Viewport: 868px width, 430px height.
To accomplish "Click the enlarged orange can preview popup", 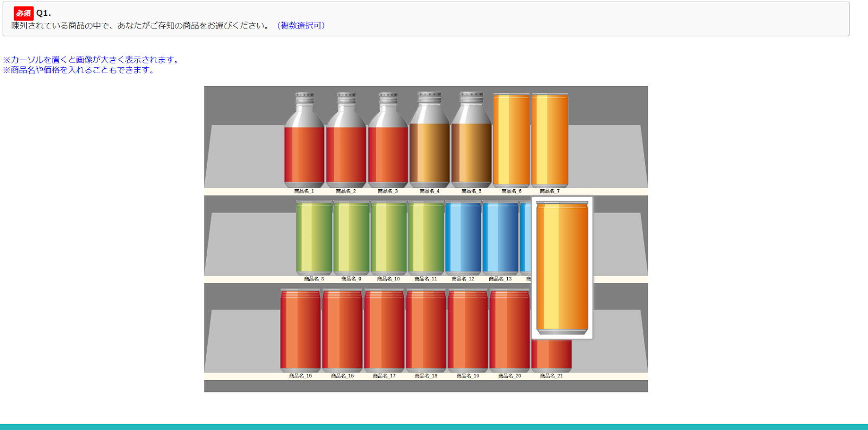I will coord(562,268).
